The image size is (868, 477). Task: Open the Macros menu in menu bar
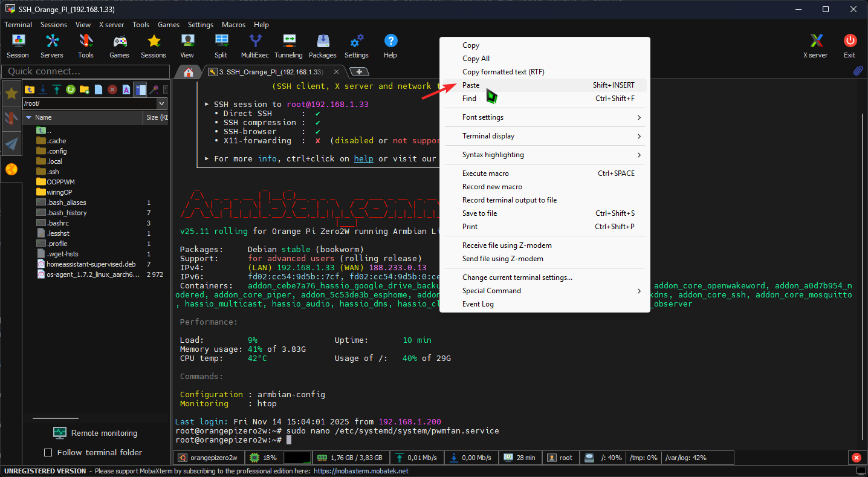(x=233, y=25)
